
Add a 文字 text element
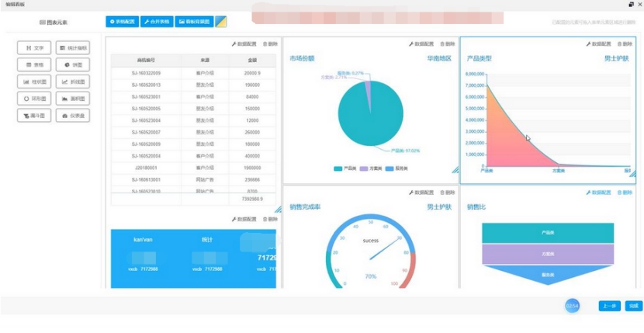(x=34, y=47)
